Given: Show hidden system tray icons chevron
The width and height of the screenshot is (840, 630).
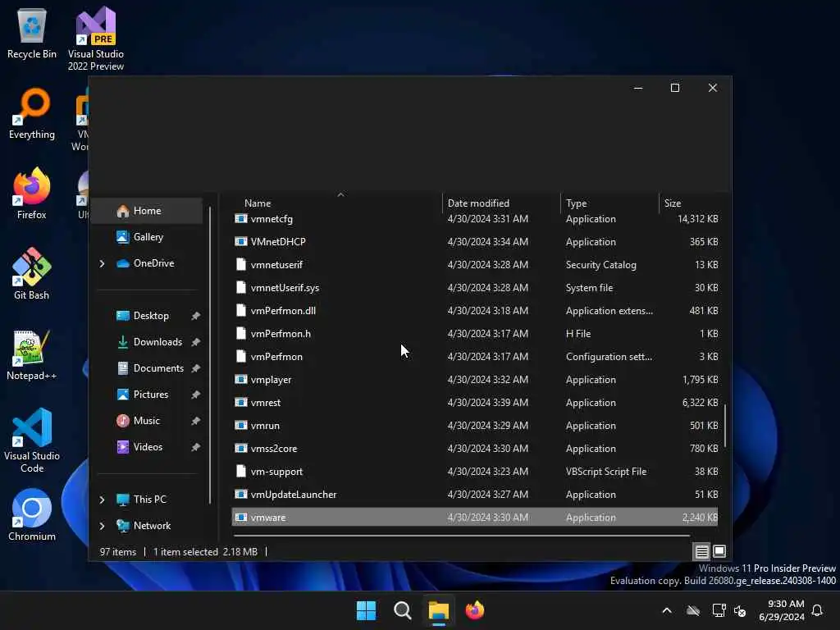Looking at the screenshot, I should 667,610.
